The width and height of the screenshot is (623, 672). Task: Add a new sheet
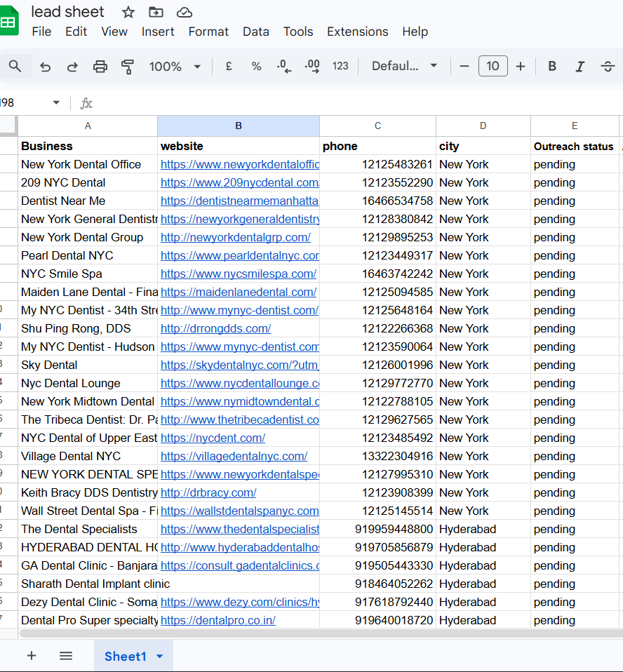32,655
